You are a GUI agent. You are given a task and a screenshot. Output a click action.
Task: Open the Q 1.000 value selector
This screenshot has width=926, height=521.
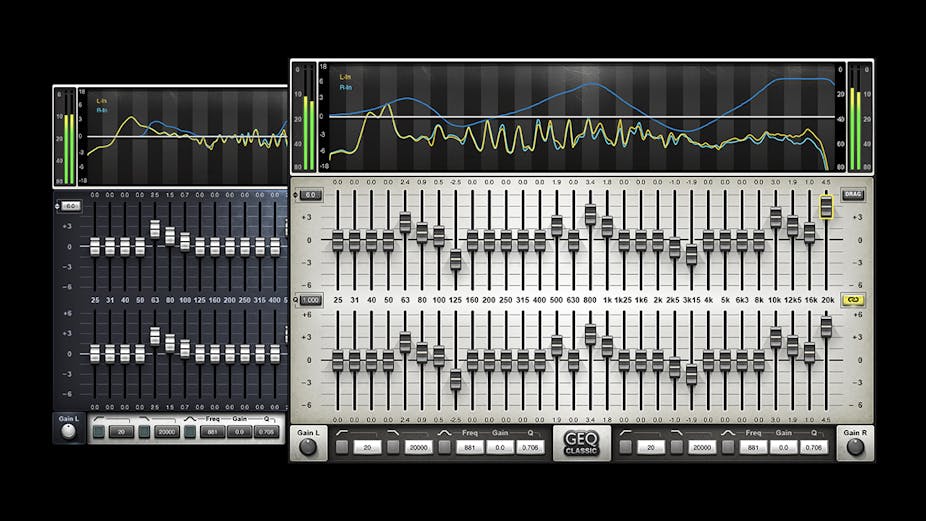click(x=309, y=300)
